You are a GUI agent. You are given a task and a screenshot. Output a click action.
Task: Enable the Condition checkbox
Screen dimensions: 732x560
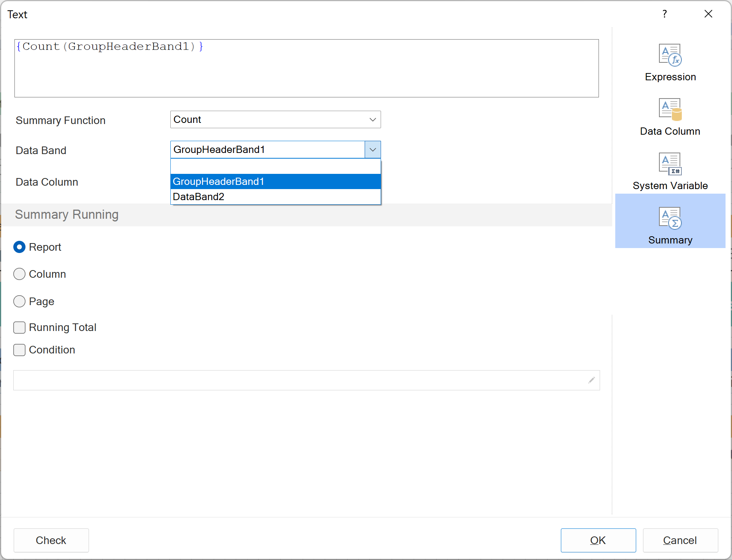pyautogui.click(x=19, y=350)
